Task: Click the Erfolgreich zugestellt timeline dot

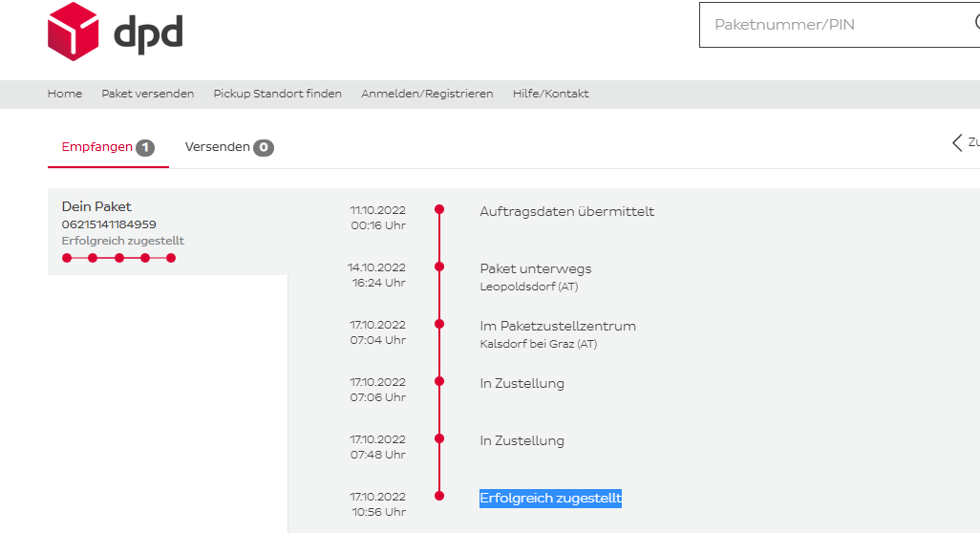Action: point(439,496)
